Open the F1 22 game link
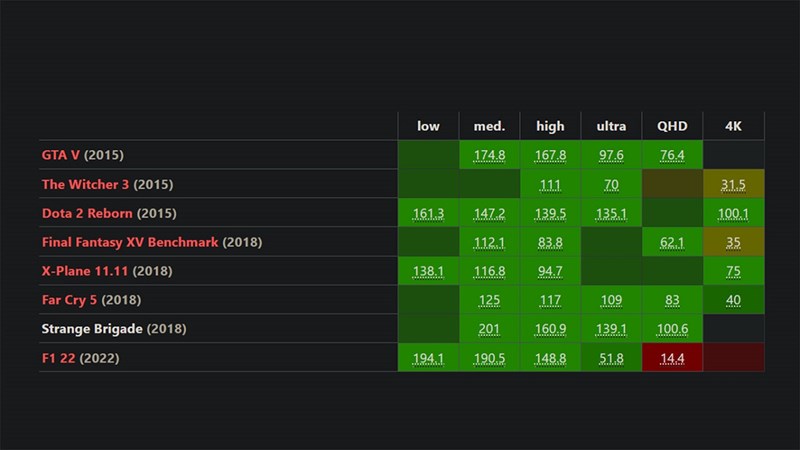The width and height of the screenshot is (800, 450). (x=59, y=358)
